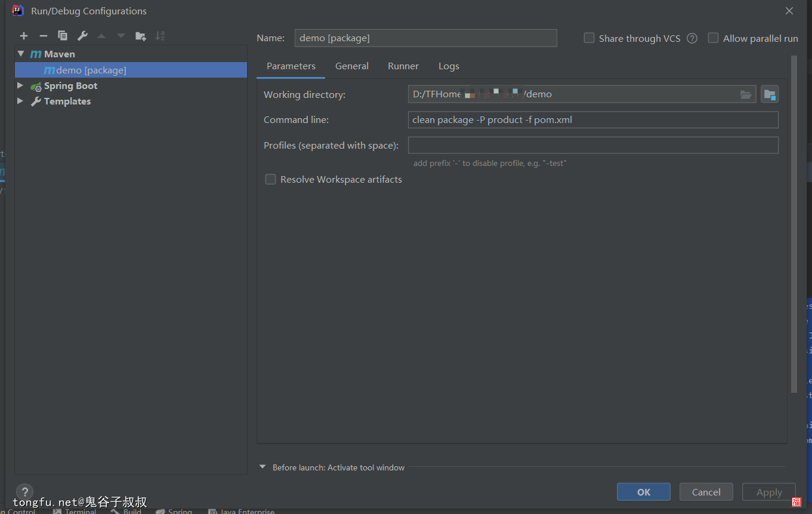Show help for Share through VCS
The image size is (812, 514).
pyautogui.click(x=692, y=38)
